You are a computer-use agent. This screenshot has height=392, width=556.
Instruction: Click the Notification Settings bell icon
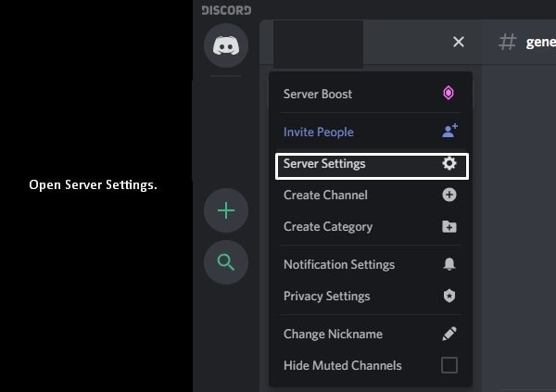point(449,264)
